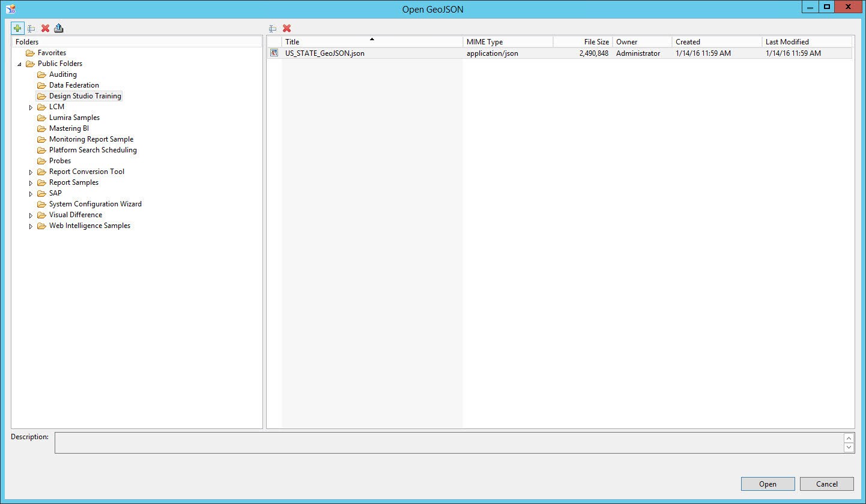Collapse the Public Folders tree node

point(19,64)
